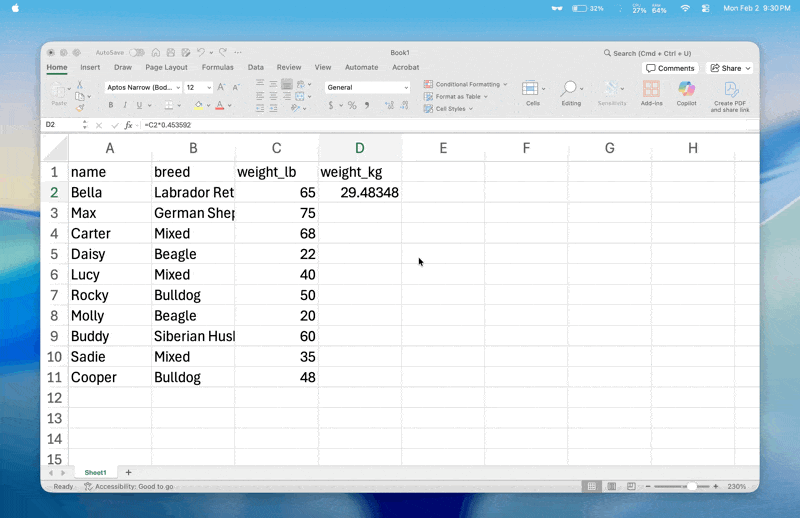This screenshot has height=518, width=800.
Task: Click the Increase Indent icon
Action: click(273, 108)
